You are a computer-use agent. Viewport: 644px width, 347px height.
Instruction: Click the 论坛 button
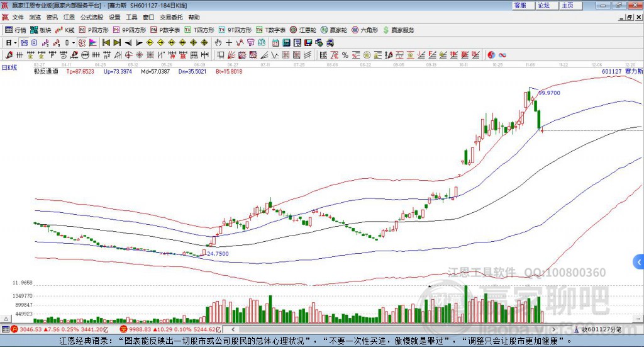coord(547,5)
